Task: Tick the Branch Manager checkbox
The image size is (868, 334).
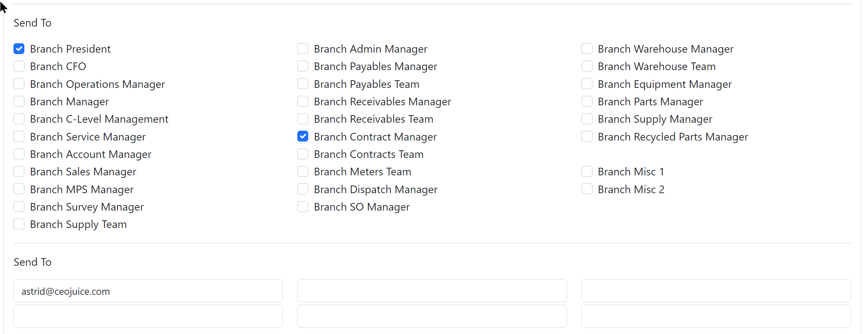Action: coord(19,101)
